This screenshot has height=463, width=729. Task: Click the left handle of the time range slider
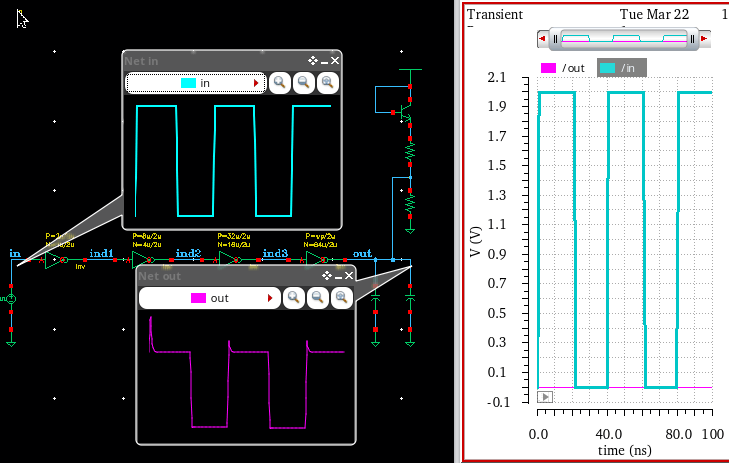(555, 39)
